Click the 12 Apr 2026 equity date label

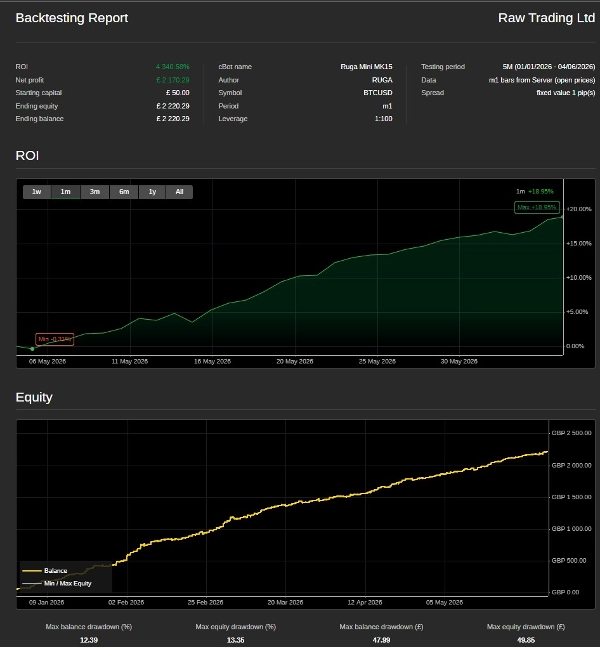click(x=365, y=602)
